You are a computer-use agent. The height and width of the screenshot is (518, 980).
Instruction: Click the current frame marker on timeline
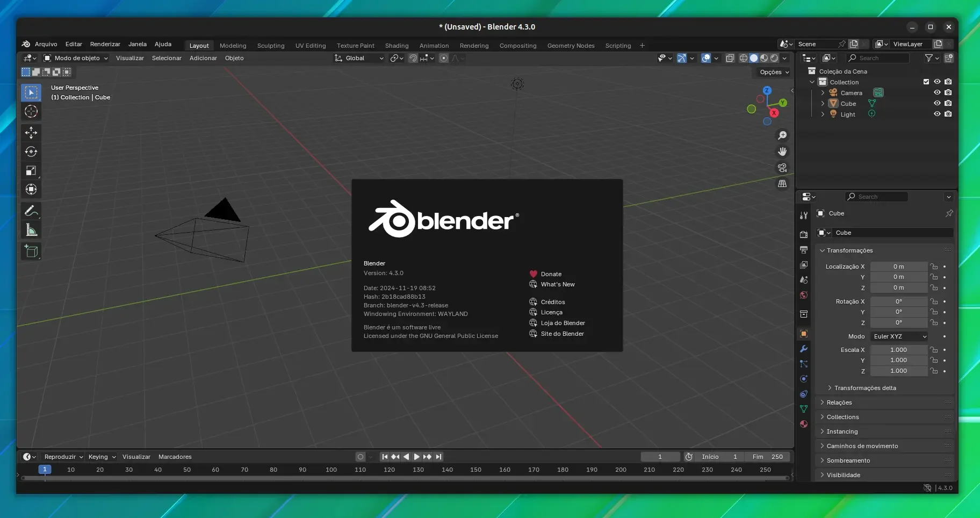pyautogui.click(x=45, y=470)
